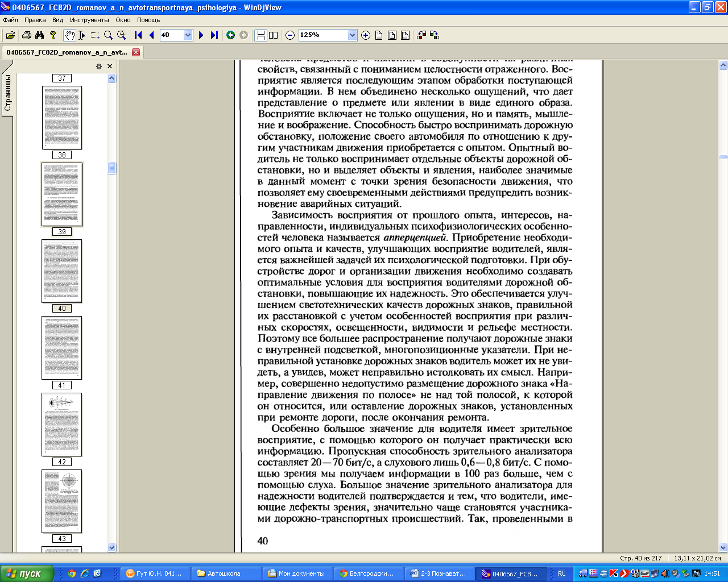Switch to Белгородски... Chrome taskbar button
This screenshot has width=728, height=582.
(x=367, y=573)
